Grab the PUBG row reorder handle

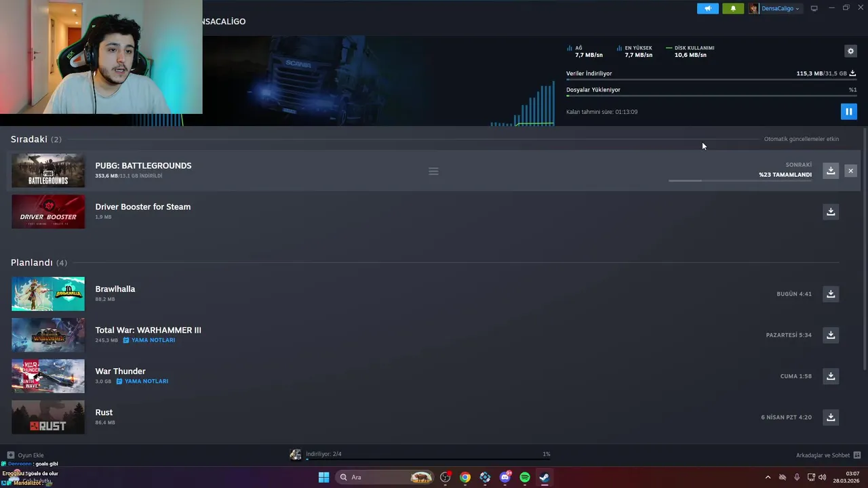[x=433, y=171]
